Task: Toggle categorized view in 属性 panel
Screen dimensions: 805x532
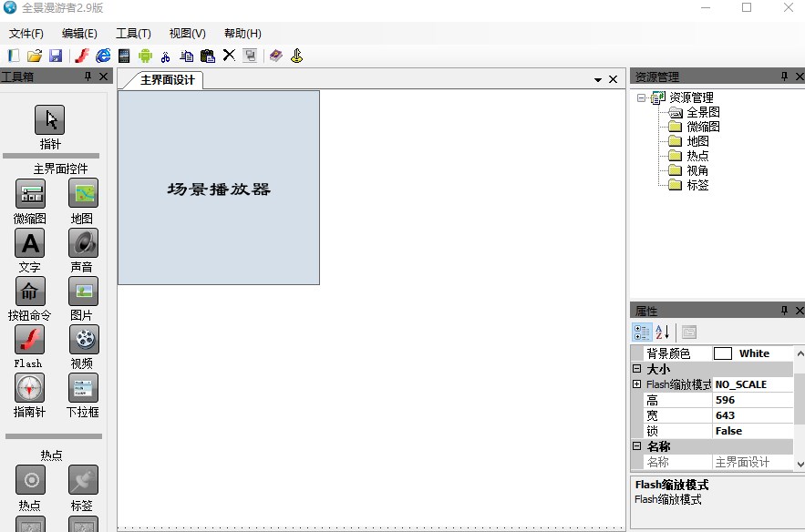Action: tap(642, 332)
